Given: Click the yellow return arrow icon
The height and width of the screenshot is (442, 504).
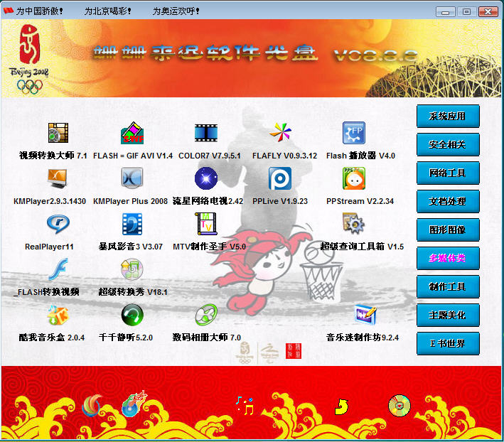Looking at the screenshot, I should (341, 407).
